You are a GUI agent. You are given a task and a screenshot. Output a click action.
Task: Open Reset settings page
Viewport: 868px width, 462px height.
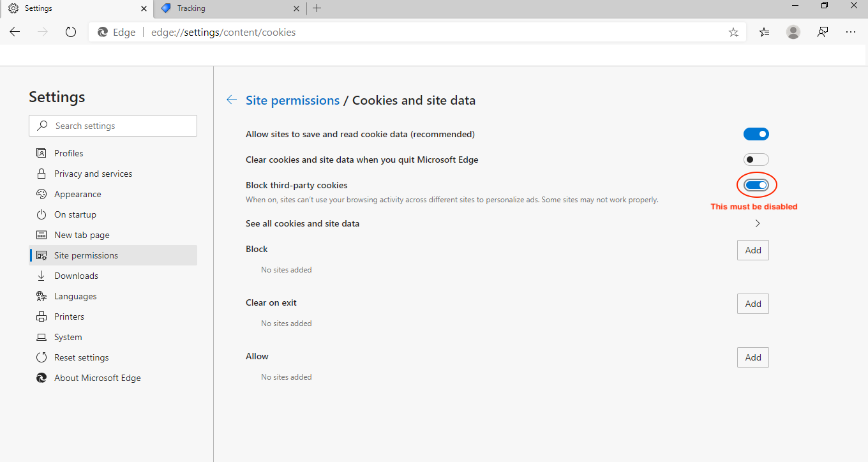[113, 357]
